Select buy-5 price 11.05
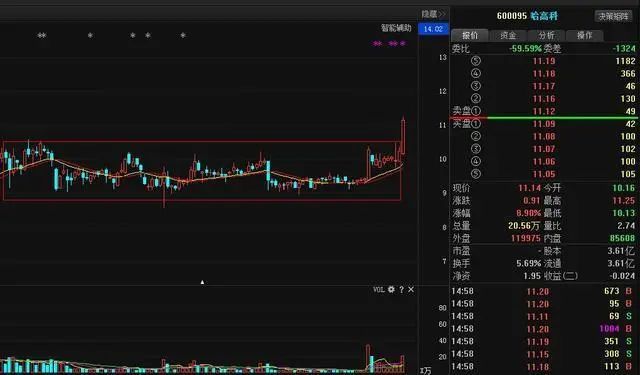Screen dimensions: 640x375 pyautogui.click(x=544, y=174)
